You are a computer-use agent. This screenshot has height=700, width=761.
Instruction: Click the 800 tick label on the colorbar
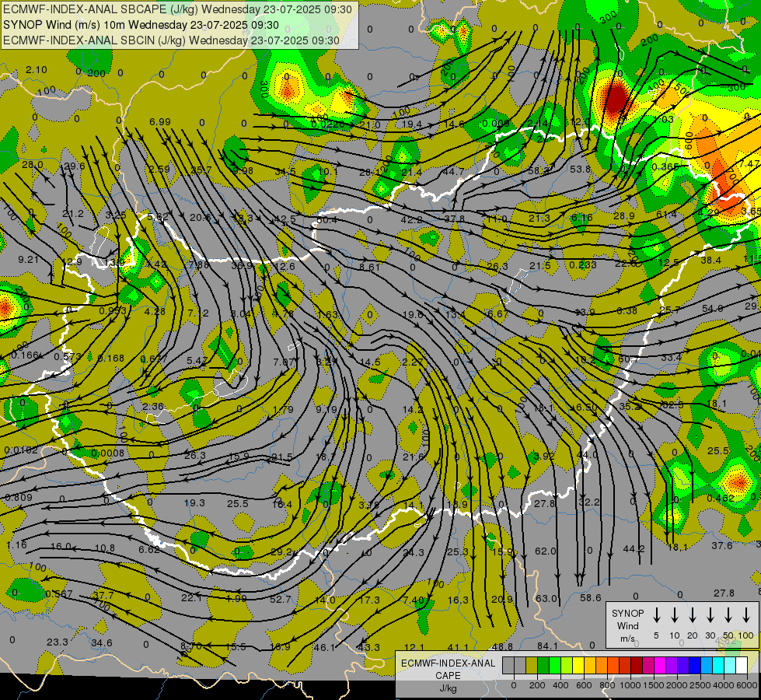tap(607, 685)
